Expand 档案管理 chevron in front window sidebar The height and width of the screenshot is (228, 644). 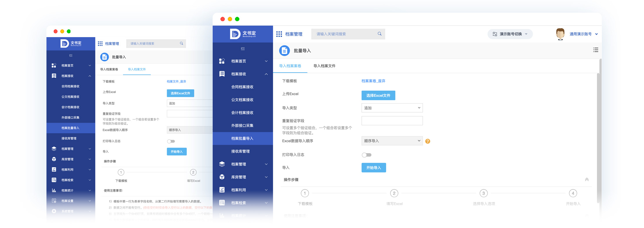click(x=266, y=164)
